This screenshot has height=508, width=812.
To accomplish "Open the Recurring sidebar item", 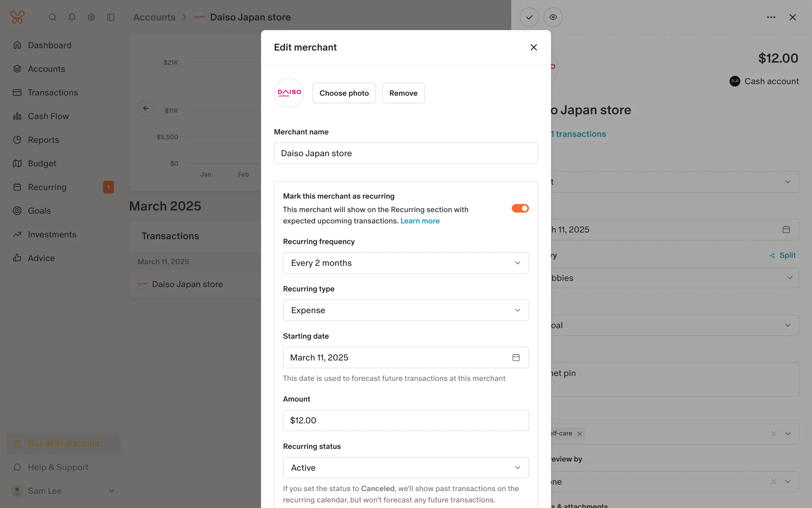I will [47, 187].
